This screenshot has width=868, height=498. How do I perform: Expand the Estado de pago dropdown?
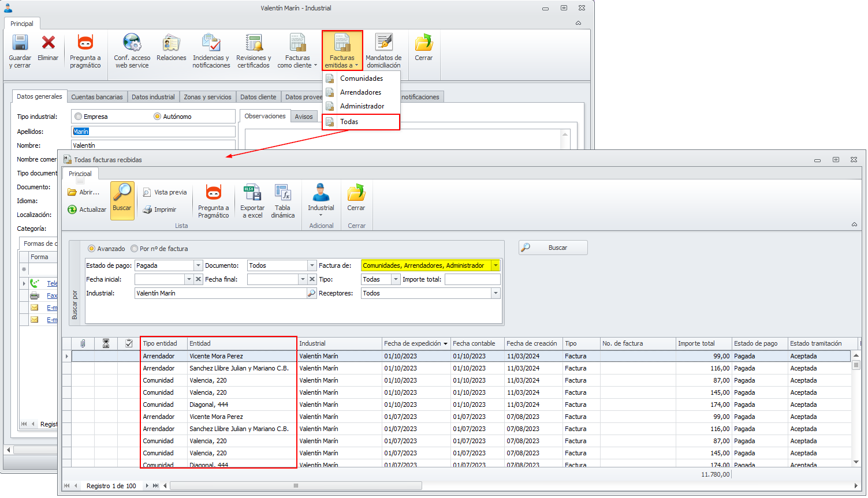point(198,265)
